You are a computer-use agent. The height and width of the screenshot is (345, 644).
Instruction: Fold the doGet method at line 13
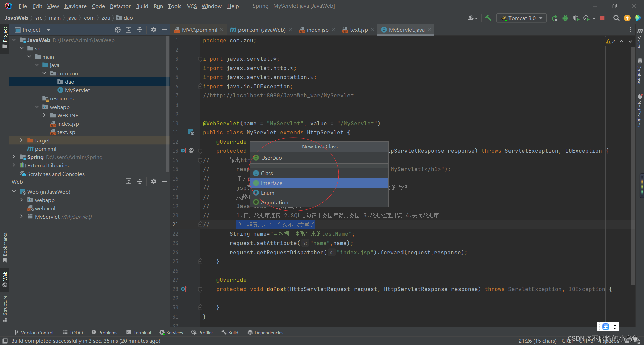[x=200, y=151]
